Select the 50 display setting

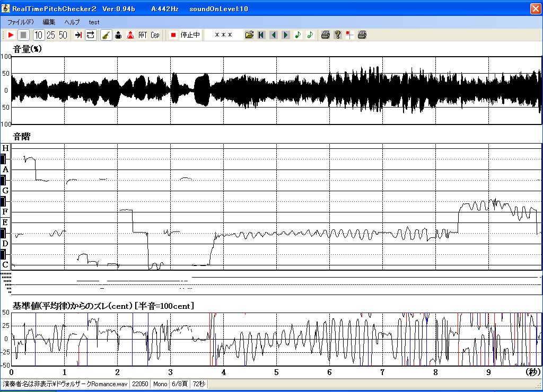pyautogui.click(x=63, y=35)
